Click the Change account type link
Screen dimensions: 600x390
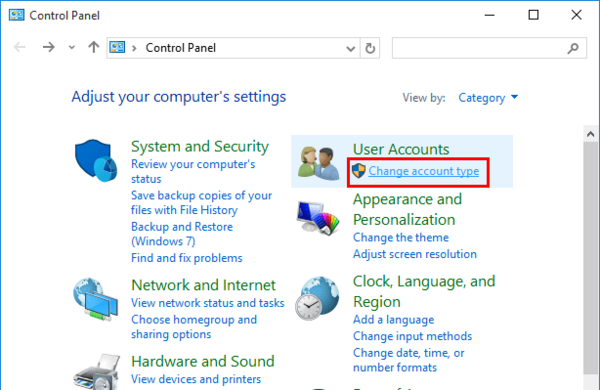pyautogui.click(x=424, y=171)
